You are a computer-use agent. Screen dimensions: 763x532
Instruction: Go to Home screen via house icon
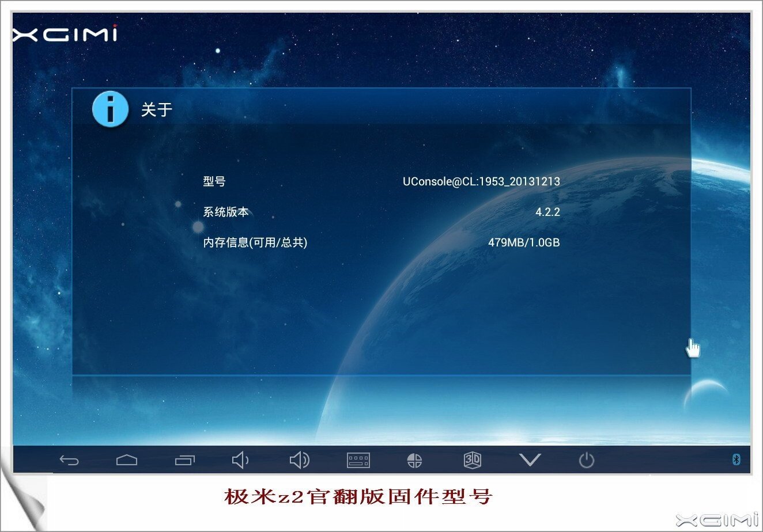[127, 460]
